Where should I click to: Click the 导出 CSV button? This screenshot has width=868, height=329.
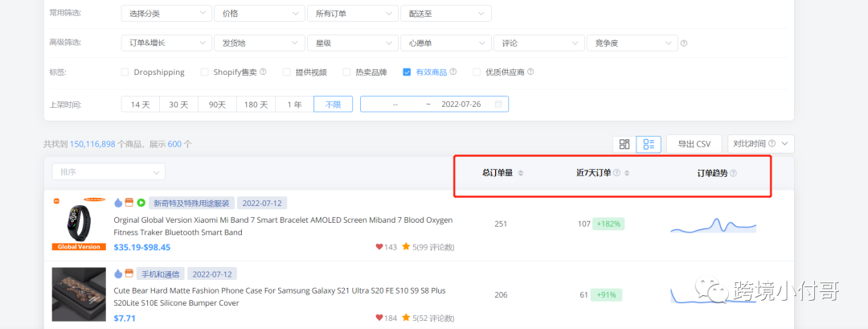tap(694, 144)
